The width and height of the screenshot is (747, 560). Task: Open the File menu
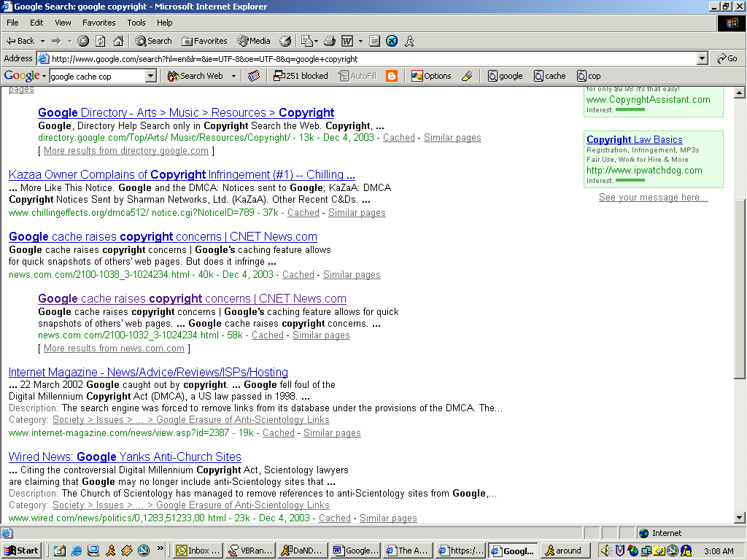coord(13,23)
